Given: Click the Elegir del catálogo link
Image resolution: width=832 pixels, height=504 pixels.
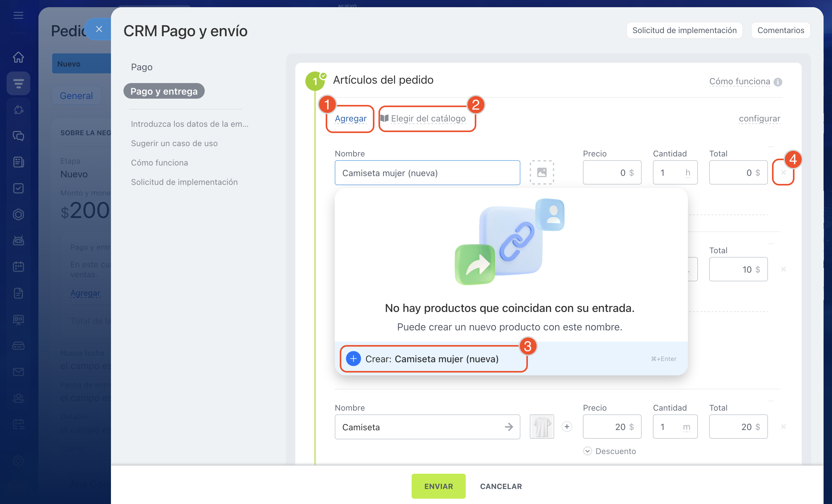Looking at the screenshot, I should (428, 118).
